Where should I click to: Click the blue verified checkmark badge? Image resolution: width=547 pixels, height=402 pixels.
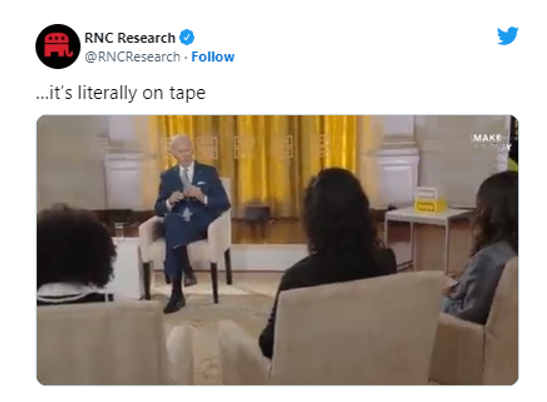[x=187, y=37]
